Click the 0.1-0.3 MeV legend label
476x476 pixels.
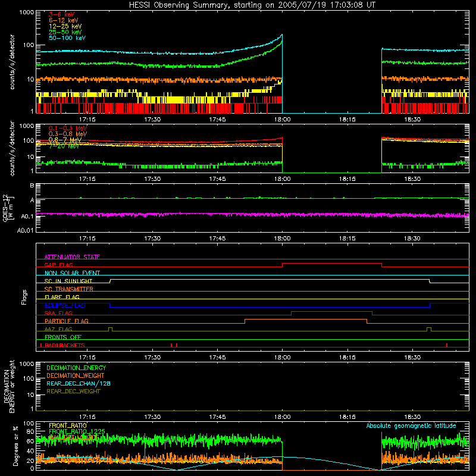point(68,128)
